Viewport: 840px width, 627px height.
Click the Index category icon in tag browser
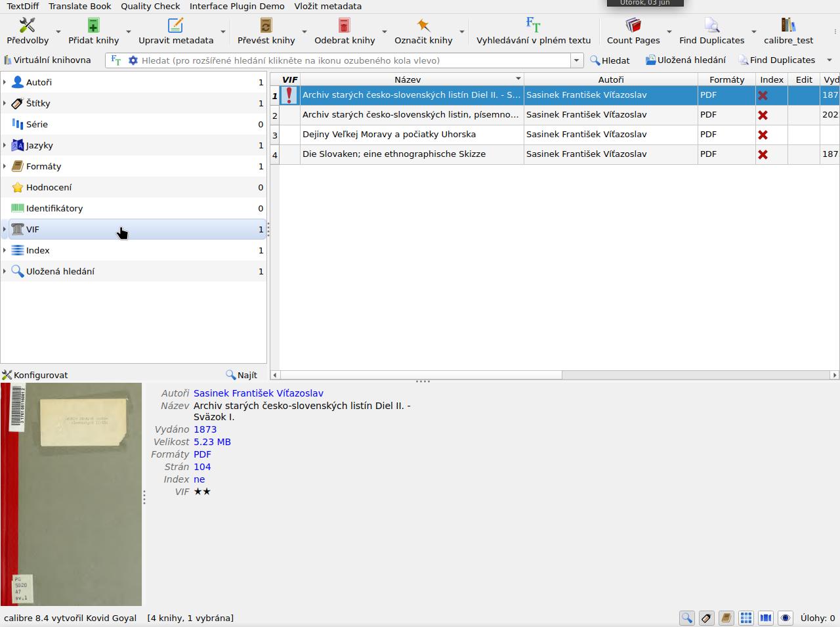click(x=18, y=250)
